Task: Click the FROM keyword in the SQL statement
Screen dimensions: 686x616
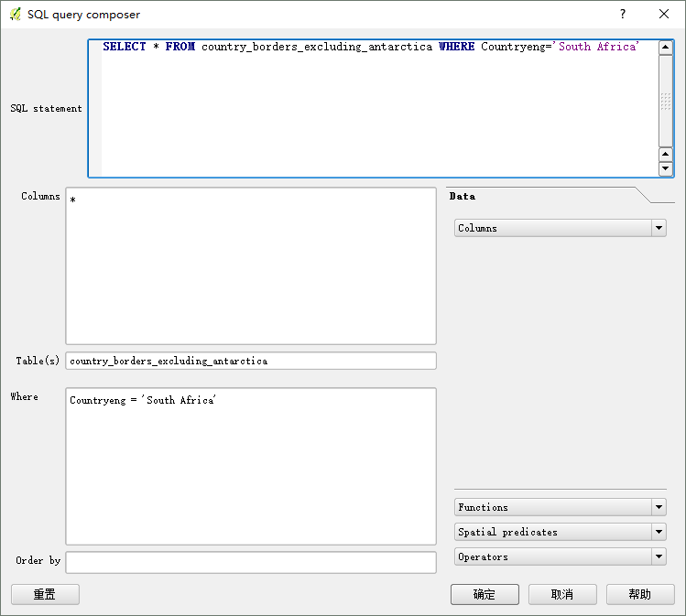Action: click(x=180, y=47)
